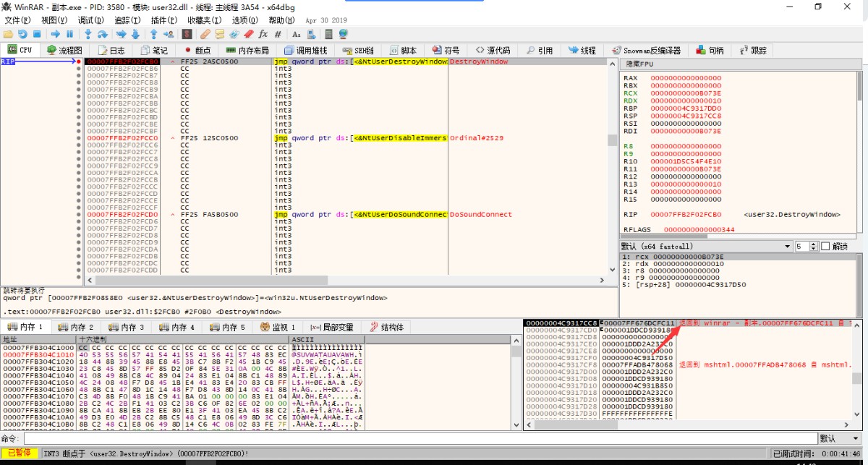Click the Step Into toolbar icon
The width and height of the screenshot is (868, 465).
(88, 34)
